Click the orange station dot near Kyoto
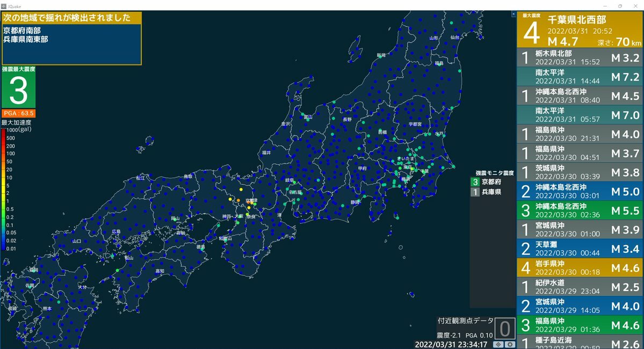Image resolution: width=644 pixels, height=349 pixels. 238,200
